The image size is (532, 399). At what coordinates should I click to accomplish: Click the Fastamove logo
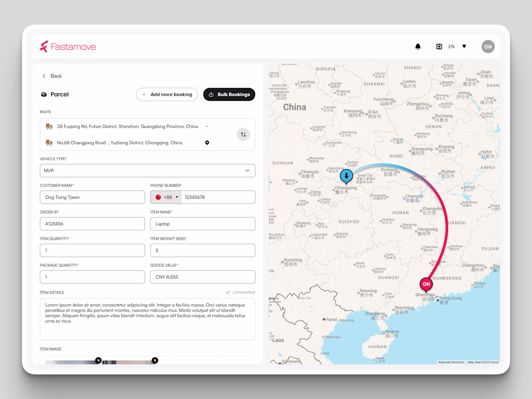click(x=68, y=46)
